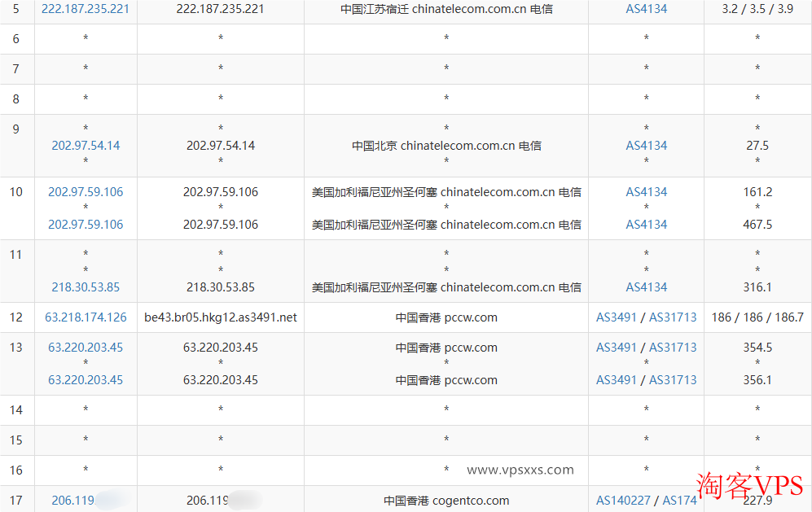Click AS31713 link in hop 12 row
The image size is (812, 512).
point(673,317)
